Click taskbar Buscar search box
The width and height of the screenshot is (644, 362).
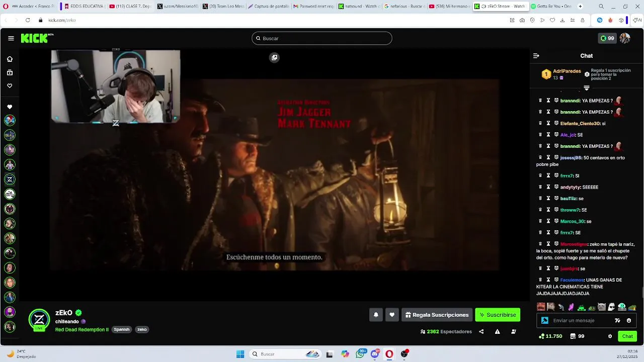286,354
